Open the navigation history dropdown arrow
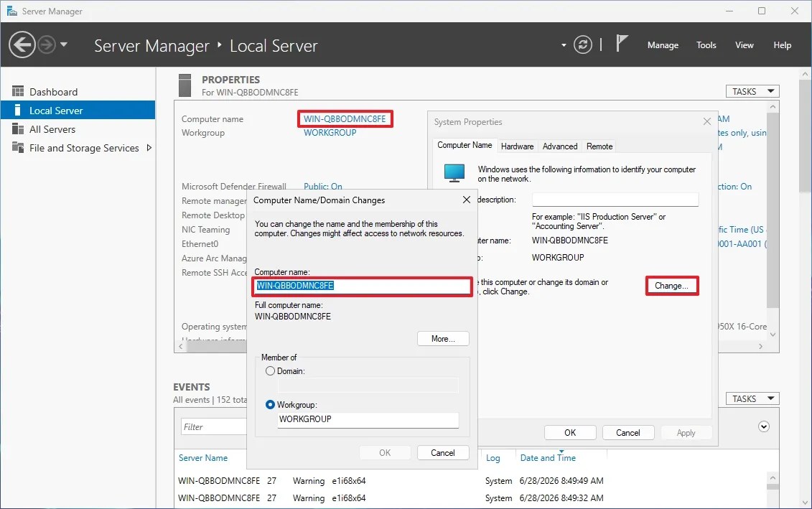Viewport: 812px width, 509px height. tap(64, 45)
